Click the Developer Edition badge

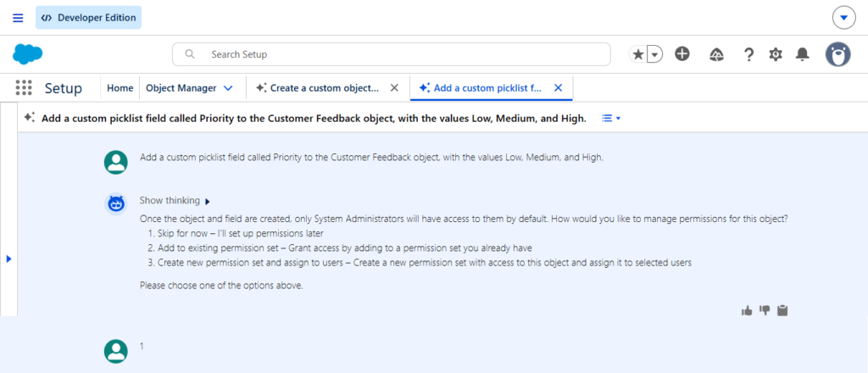(88, 18)
